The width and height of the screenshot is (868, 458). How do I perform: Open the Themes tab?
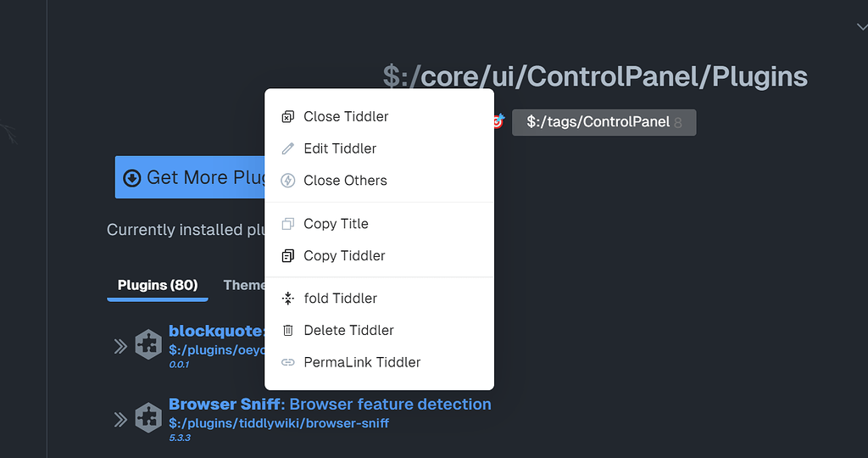243,285
